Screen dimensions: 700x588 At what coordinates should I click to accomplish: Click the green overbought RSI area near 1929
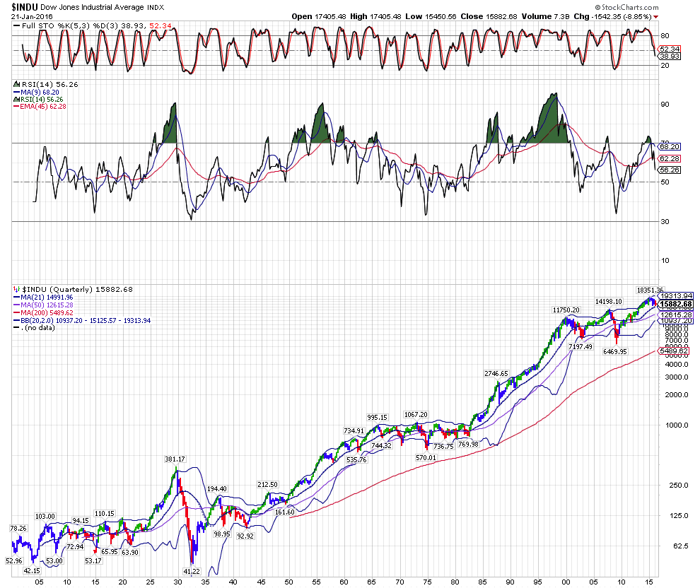(170, 127)
